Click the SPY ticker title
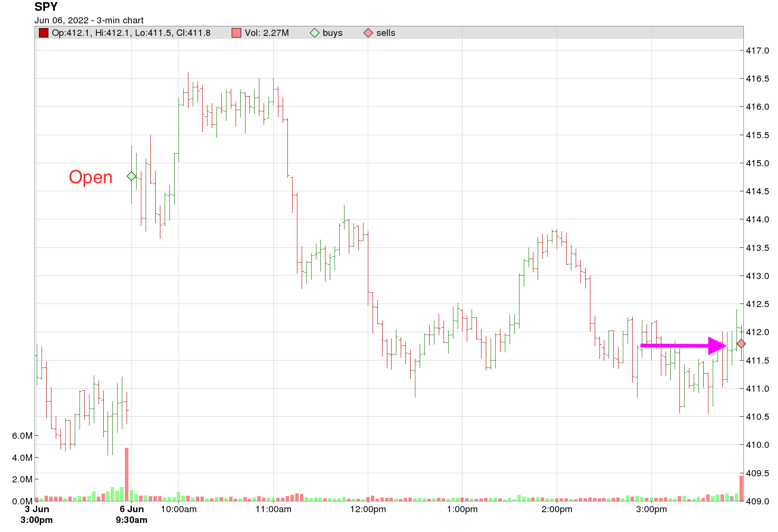The height and width of the screenshot is (532, 778). coord(46,7)
